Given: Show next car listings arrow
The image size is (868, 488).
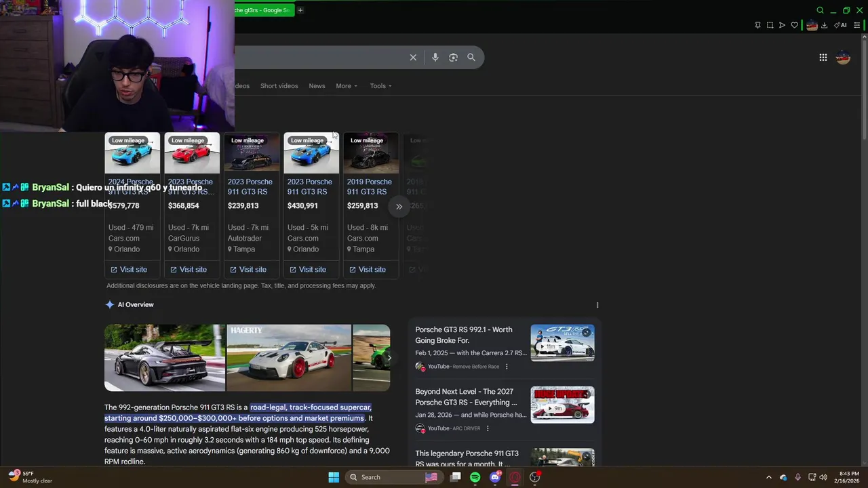Looking at the screenshot, I should click(399, 206).
